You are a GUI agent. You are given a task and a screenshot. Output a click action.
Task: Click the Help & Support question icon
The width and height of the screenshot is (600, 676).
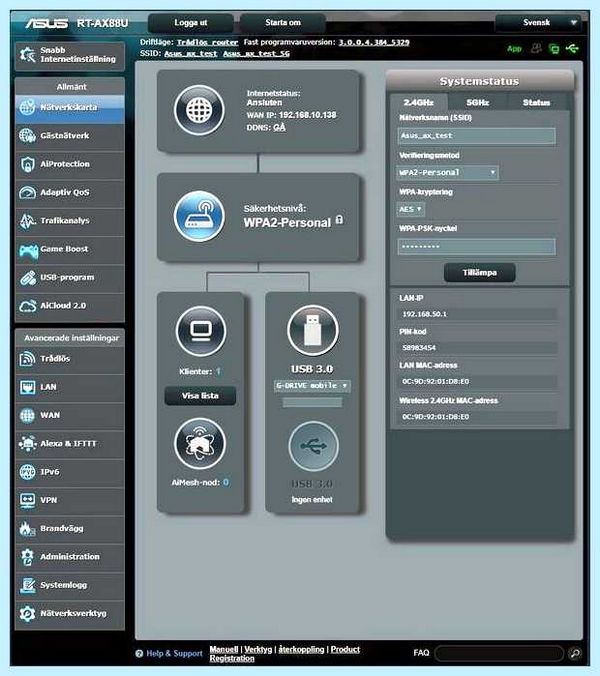(139, 653)
